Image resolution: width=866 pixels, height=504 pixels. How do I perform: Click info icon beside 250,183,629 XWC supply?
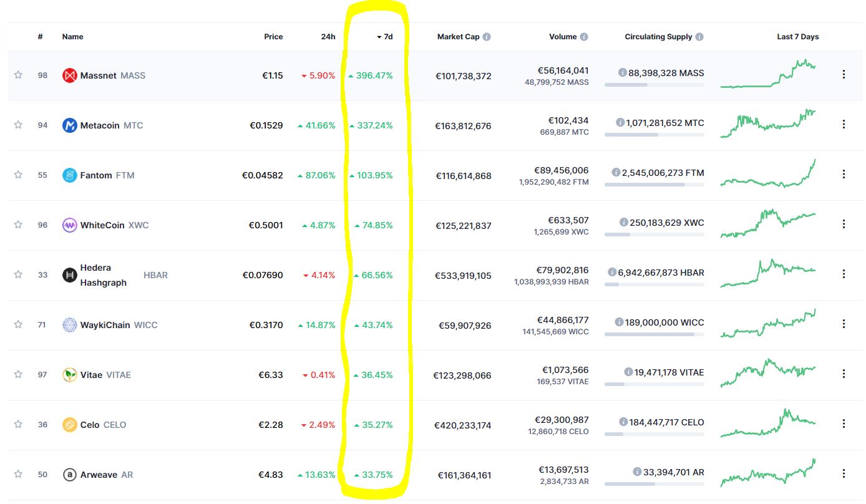(x=624, y=223)
